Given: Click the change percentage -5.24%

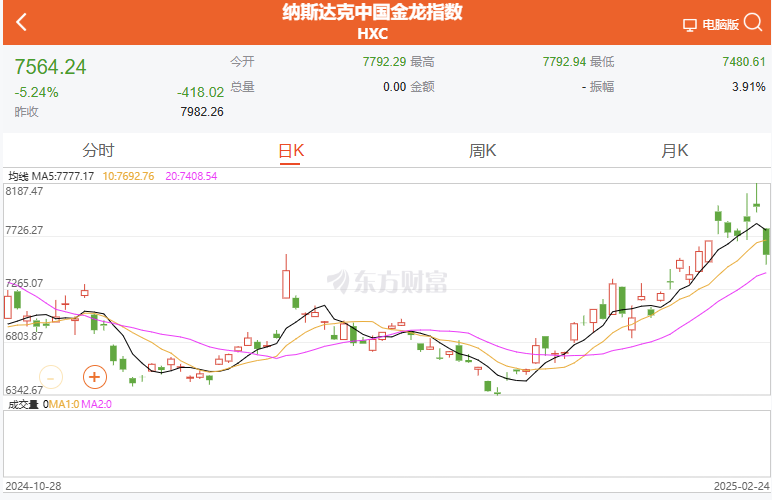Looking at the screenshot, I should coord(36,92).
